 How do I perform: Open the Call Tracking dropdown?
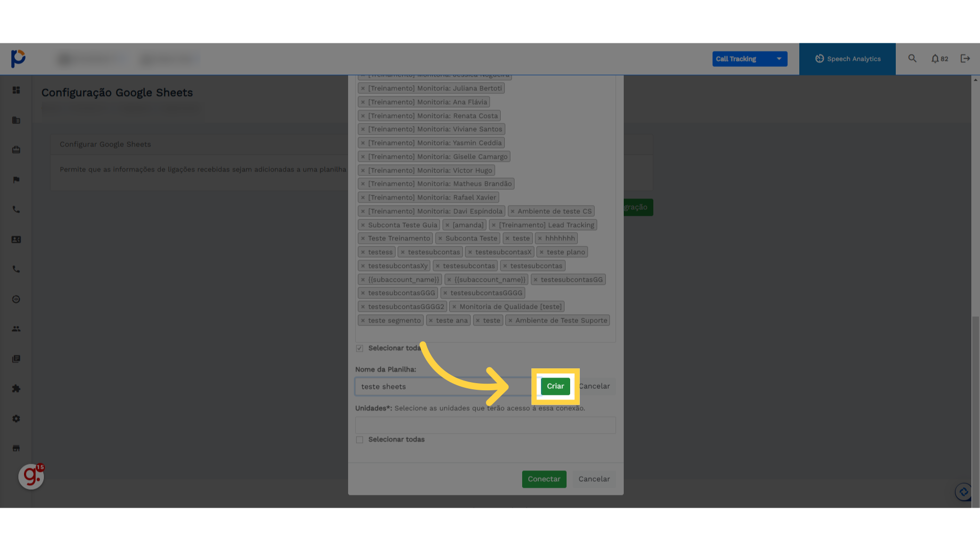coord(750,59)
